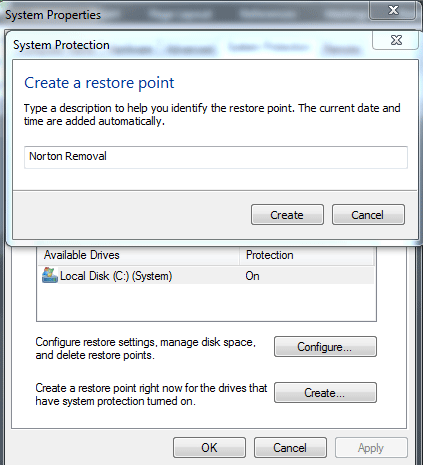Select the Local Disk (C:) (System) row
Image resolution: width=423 pixels, height=465 pixels.
(206, 276)
